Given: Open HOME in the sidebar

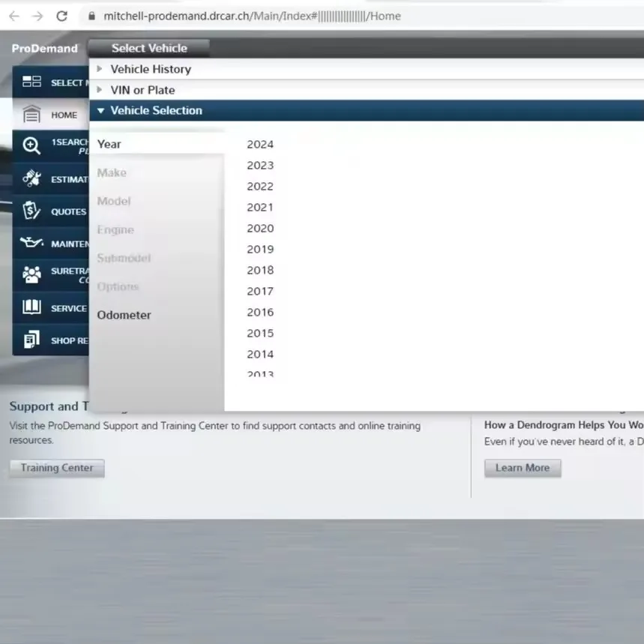Looking at the screenshot, I should tap(51, 114).
